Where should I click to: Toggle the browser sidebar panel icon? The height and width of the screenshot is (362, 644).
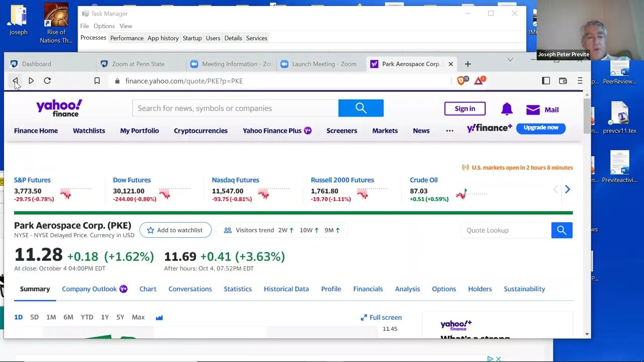pyautogui.click(x=546, y=80)
